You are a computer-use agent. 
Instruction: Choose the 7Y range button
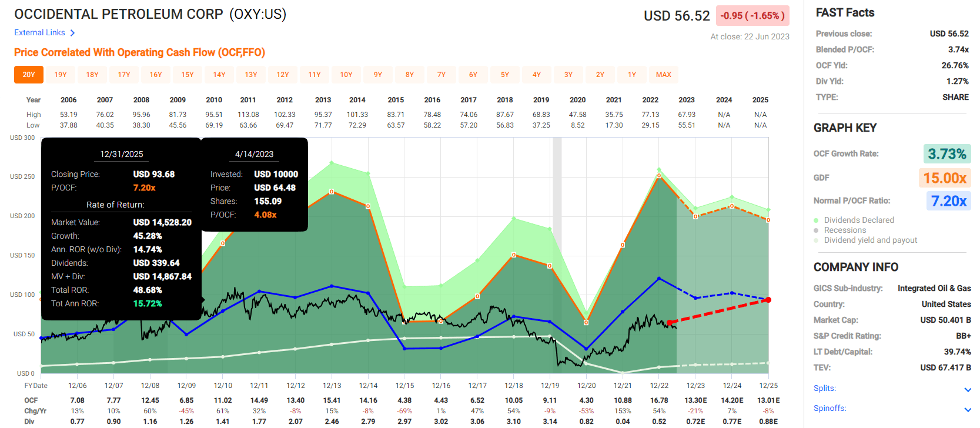tap(441, 75)
